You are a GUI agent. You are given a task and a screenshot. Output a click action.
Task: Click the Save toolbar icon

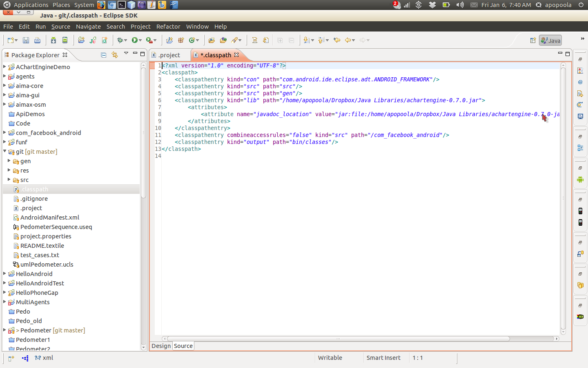pos(26,40)
